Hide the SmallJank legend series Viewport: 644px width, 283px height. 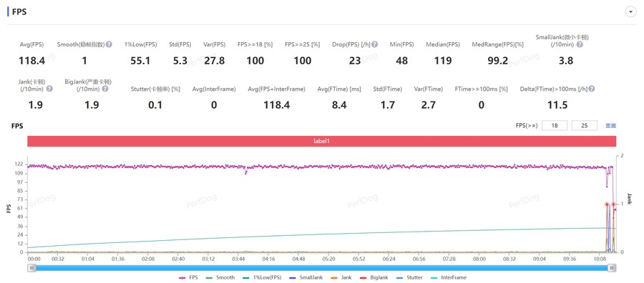click(306, 278)
